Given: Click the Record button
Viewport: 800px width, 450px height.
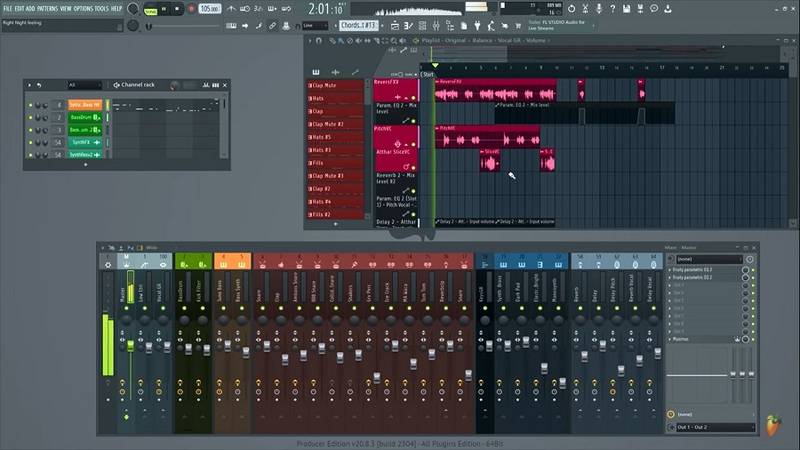Looking at the screenshot, I should (x=192, y=9).
